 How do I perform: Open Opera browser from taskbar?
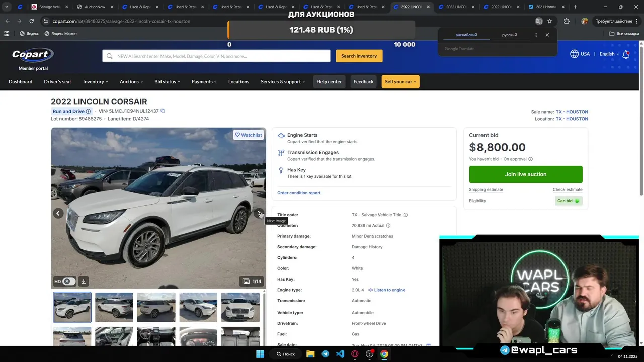point(355,354)
